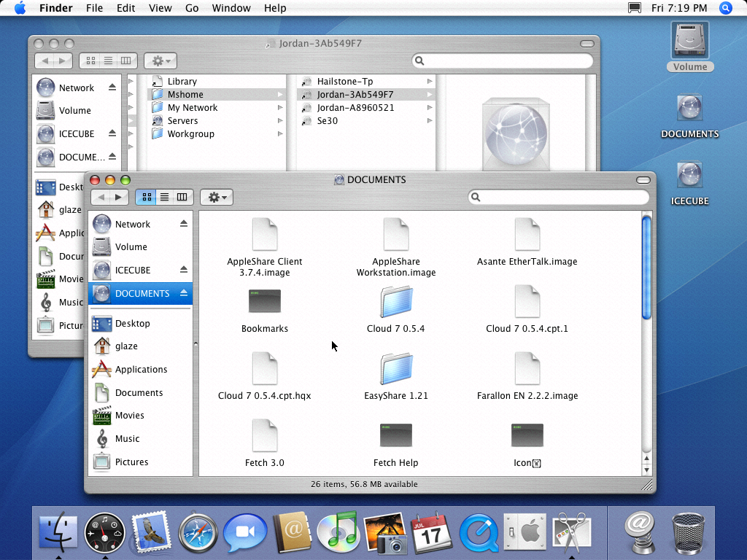The height and width of the screenshot is (560, 747).
Task: Launch iTunes from the Dock
Action: tap(338, 532)
